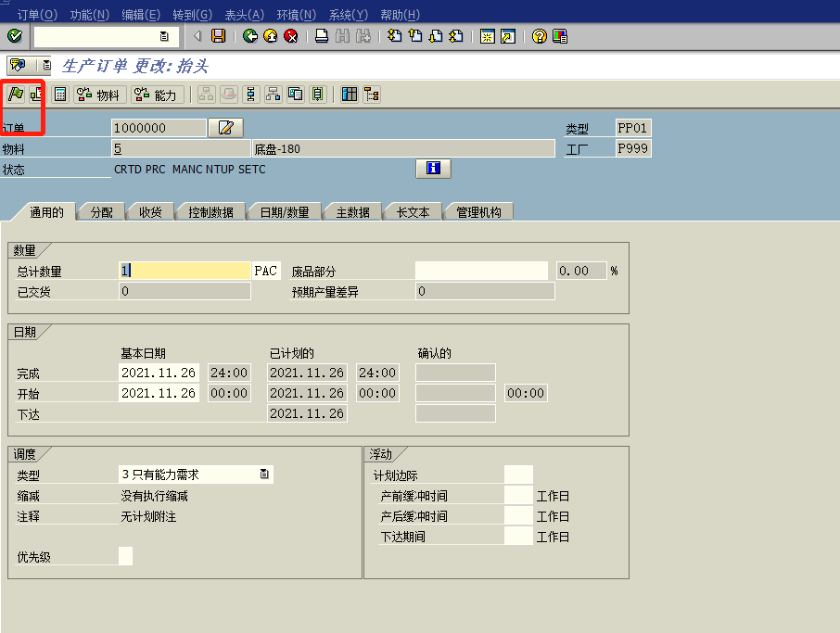The width and height of the screenshot is (840, 633).
Task: Collapse the command field with the left arrow
Action: (x=197, y=36)
